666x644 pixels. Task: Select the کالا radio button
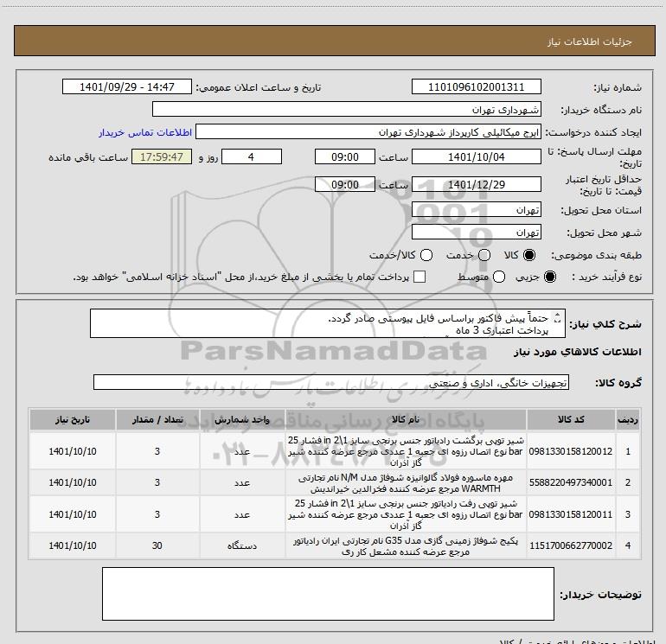529,255
